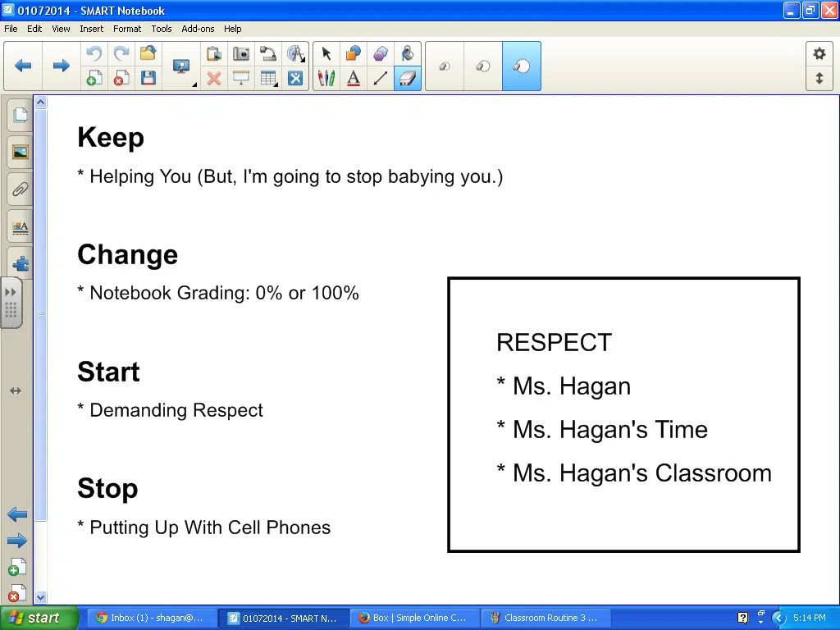Image resolution: width=840 pixels, height=630 pixels.
Task: Insert a table from the toolbar
Action: 268,79
